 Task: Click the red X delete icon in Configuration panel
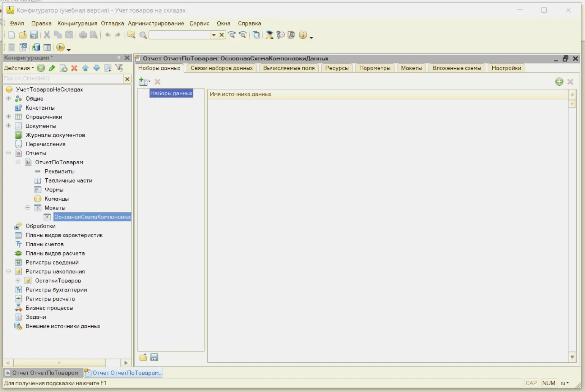(74, 68)
